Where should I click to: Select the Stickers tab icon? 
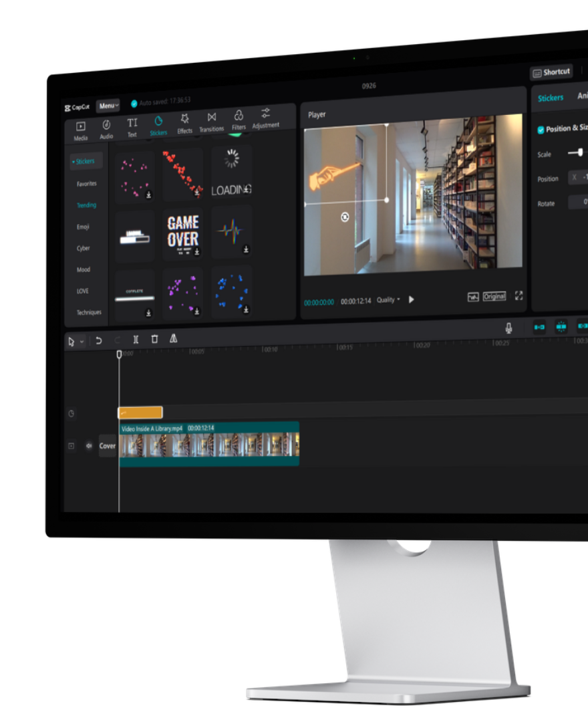pyautogui.click(x=158, y=121)
